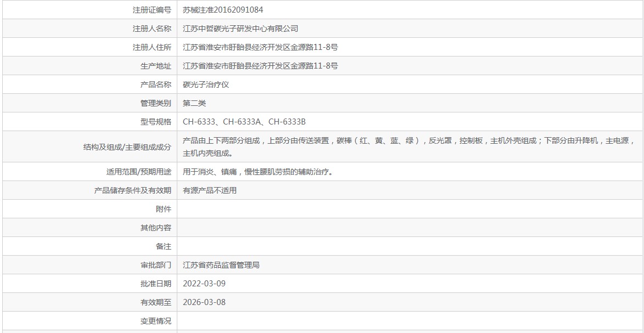Click the label 管理类别
The image size is (644, 333).
pyautogui.click(x=156, y=104)
